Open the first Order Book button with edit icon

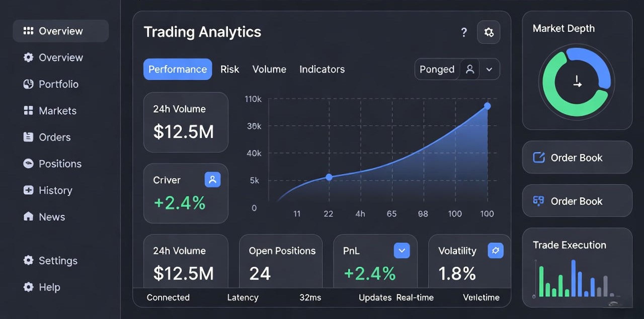coord(577,157)
